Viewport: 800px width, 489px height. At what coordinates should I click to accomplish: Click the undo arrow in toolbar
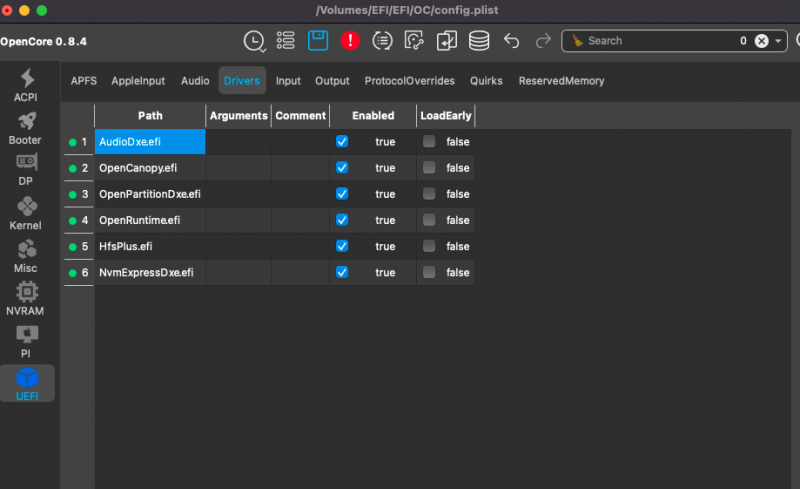(512, 41)
